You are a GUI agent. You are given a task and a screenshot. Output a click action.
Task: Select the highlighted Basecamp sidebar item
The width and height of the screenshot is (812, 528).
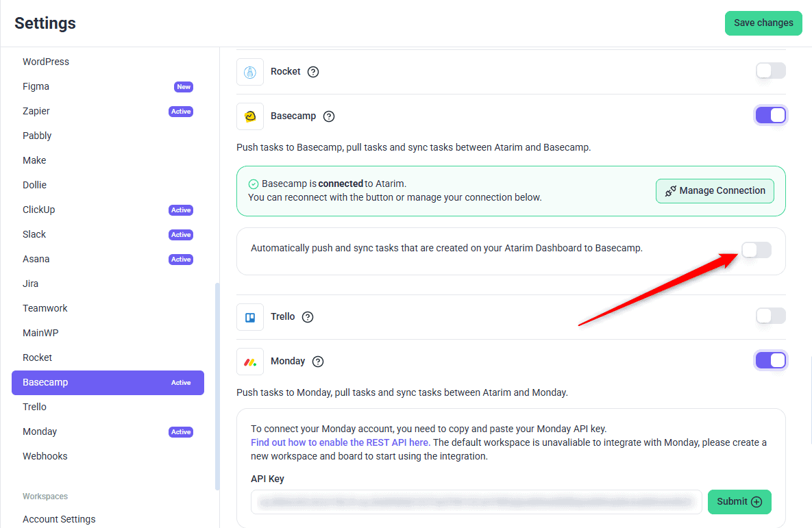click(x=108, y=383)
